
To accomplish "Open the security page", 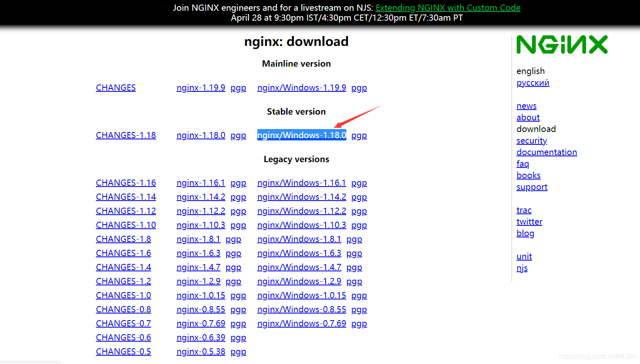I will pyautogui.click(x=532, y=141).
